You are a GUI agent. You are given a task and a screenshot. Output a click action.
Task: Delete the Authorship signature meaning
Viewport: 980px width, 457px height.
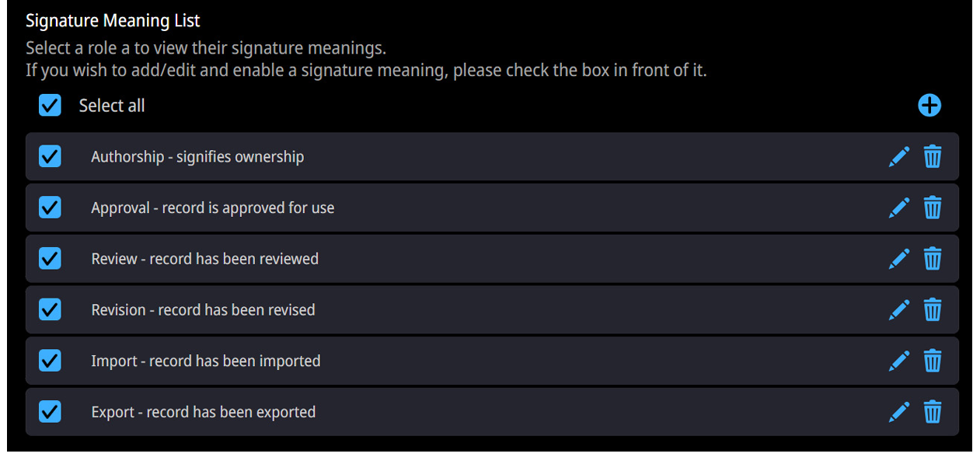pos(933,157)
